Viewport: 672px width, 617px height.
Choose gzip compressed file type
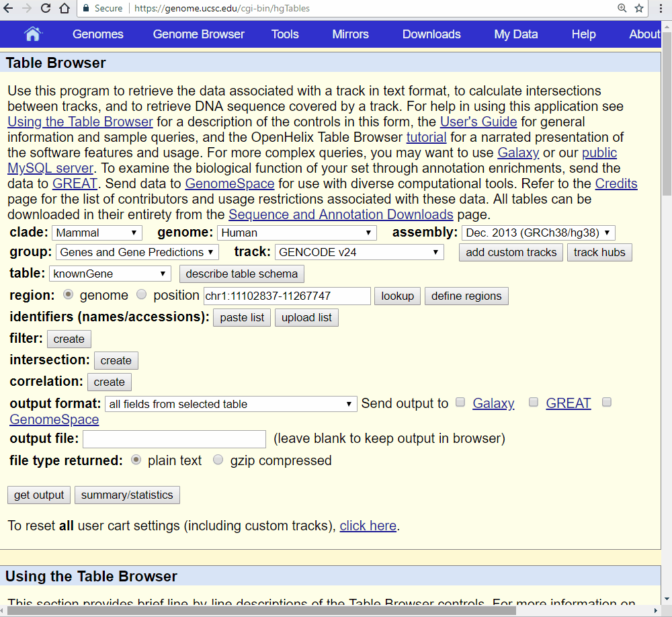pyautogui.click(x=218, y=460)
